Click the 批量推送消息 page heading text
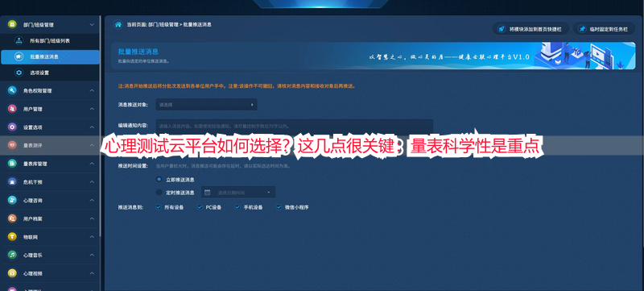Screen dimensions: 644x291 (138, 52)
